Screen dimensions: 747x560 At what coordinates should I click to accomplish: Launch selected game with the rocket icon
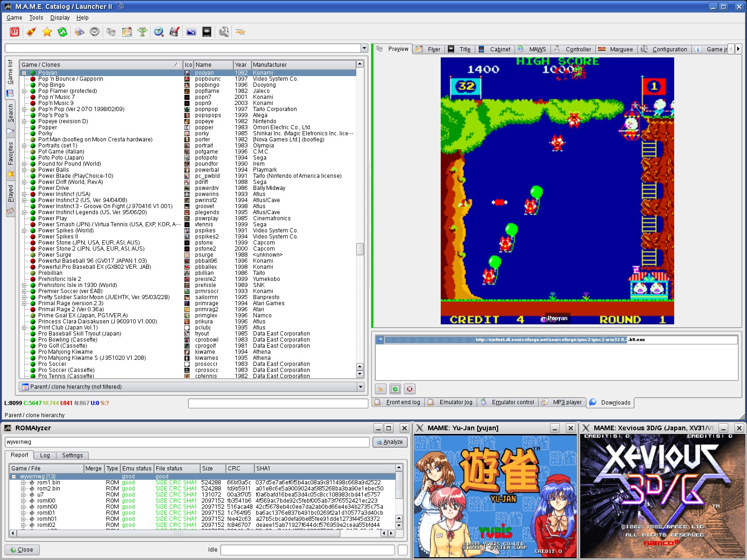(31, 32)
